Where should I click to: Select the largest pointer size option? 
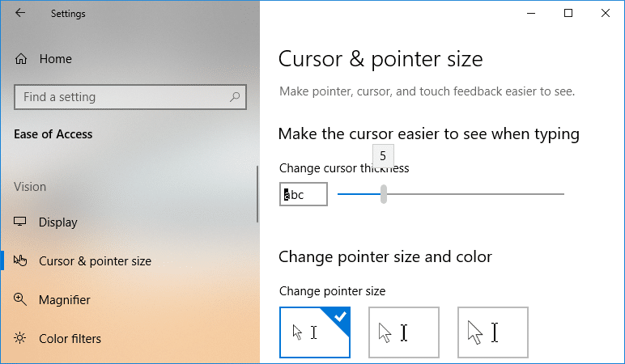493,332
